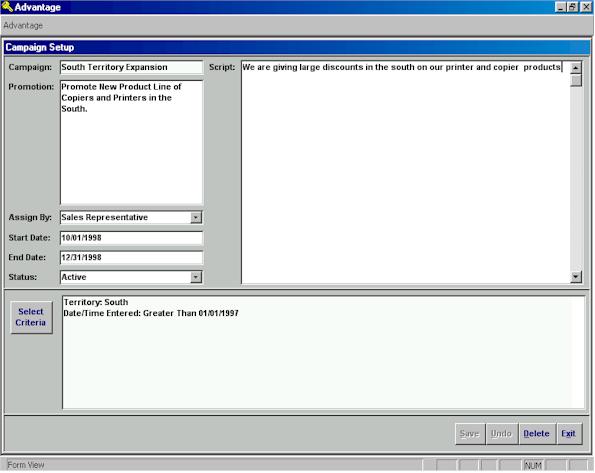The image size is (595, 473).
Task: Click the grayed Save button
Action: point(470,434)
